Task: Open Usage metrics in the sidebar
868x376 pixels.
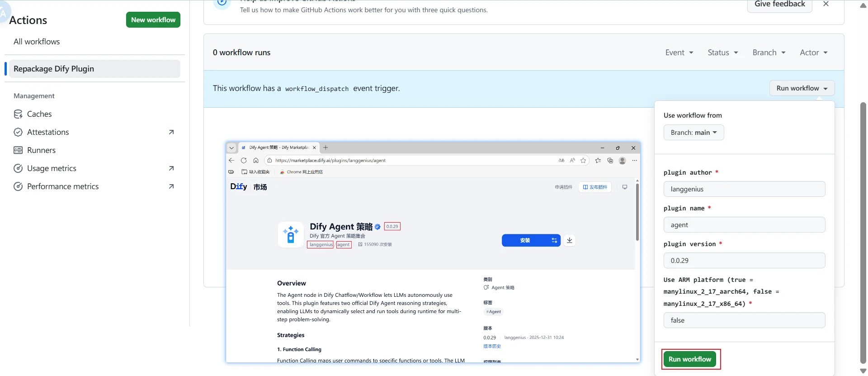Action: tap(52, 168)
